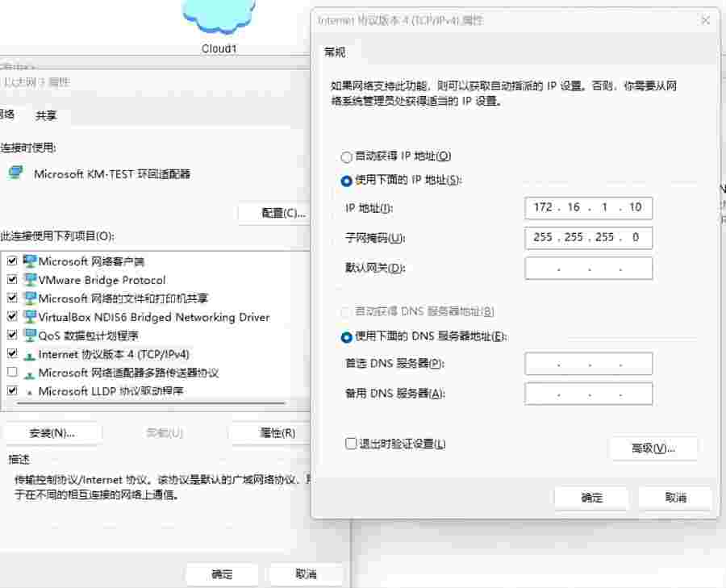This screenshot has width=726, height=588.
Task: Switch to the 共享 tab
Action: pos(46,115)
